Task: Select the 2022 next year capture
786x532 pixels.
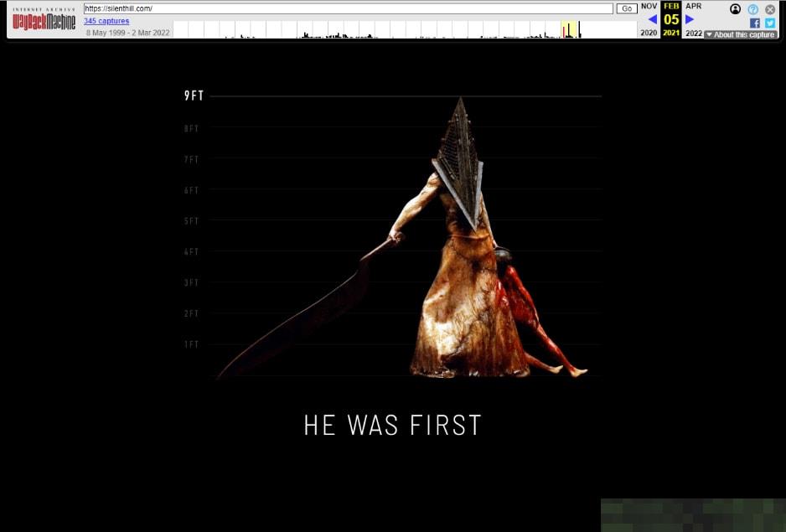Action: point(694,33)
